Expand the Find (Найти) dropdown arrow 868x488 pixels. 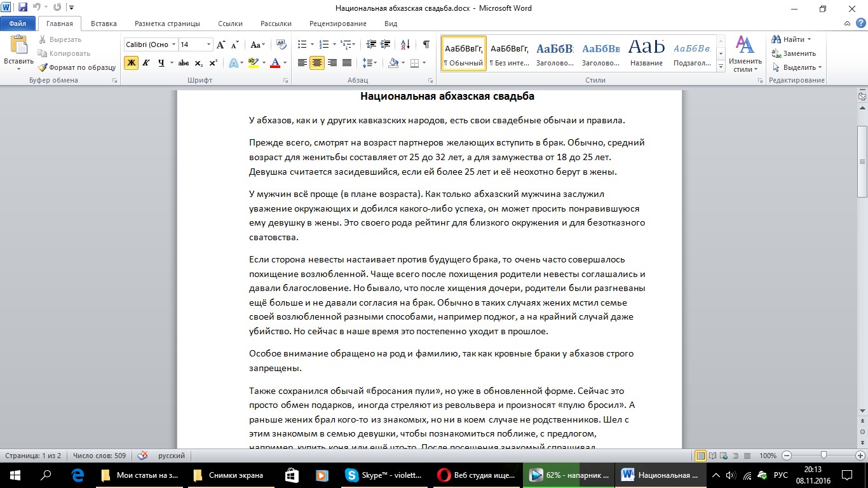tap(809, 39)
